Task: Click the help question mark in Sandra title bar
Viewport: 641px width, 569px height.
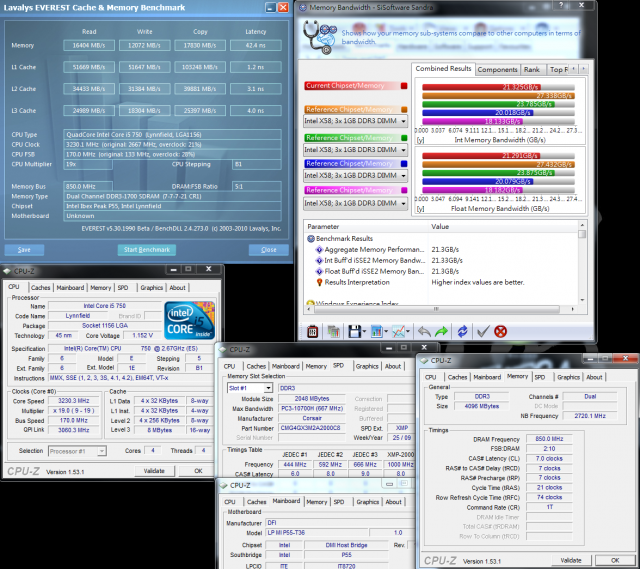Action: [x=560, y=5]
